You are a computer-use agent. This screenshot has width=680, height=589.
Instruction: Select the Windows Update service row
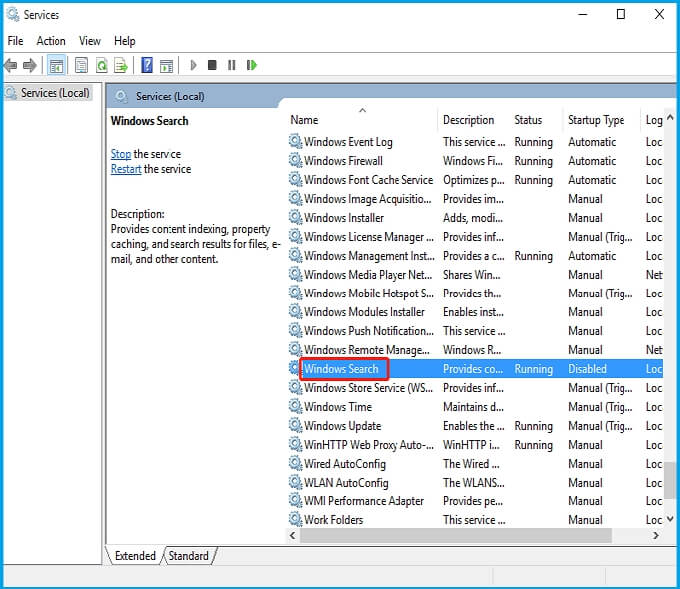(x=342, y=426)
